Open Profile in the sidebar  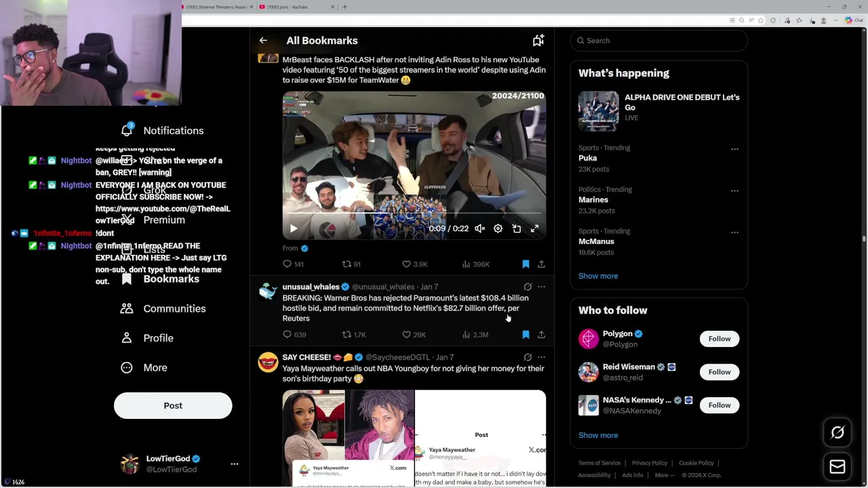[147, 338]
